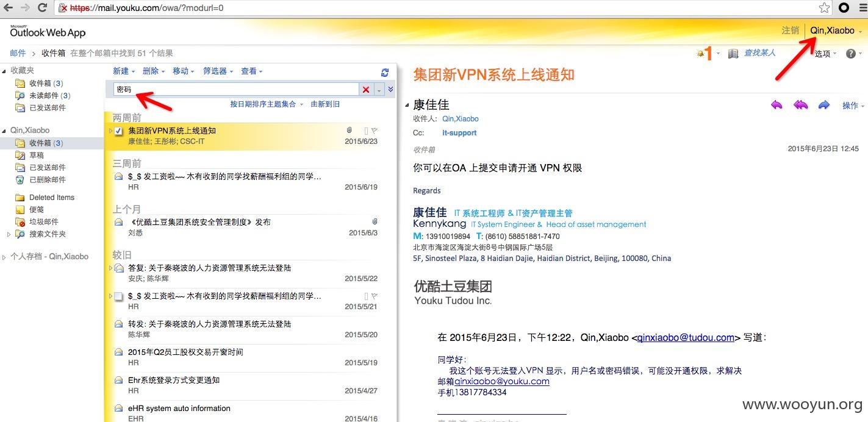Image resolution: width=868 pixels, height=422 pixels.
Task: Open the 查看 view menu
Action: pyautogui.click(x=251, y=71)
